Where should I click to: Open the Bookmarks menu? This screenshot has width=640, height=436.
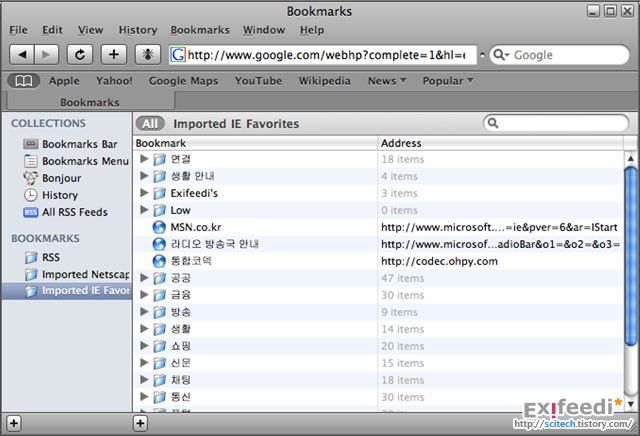(200, 30)
